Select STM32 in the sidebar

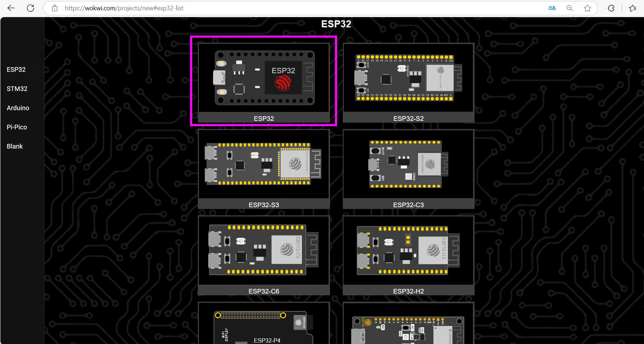pyautogui.click(x=17, y=89)
